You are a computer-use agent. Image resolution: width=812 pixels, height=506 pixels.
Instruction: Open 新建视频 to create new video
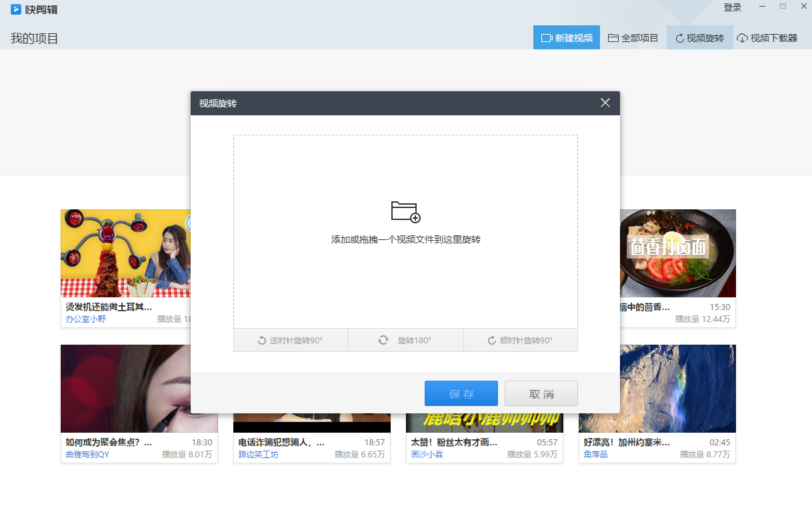[x=567, y=38]
